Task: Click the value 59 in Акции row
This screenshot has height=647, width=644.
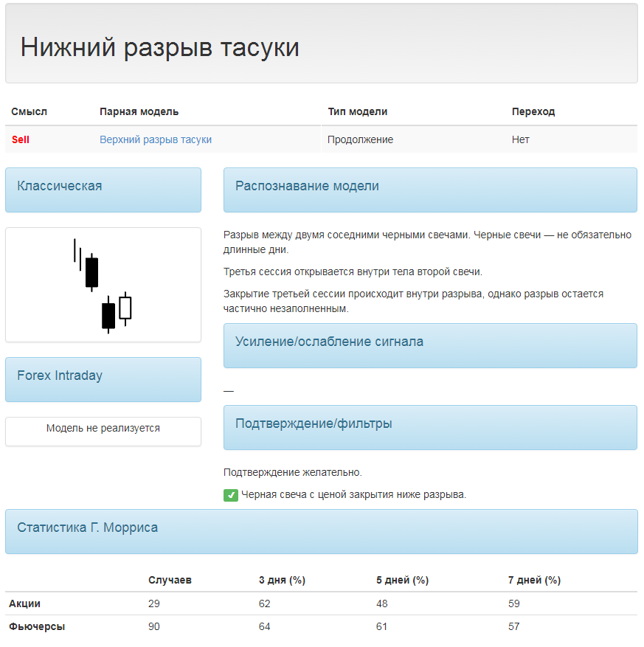Action: [x=514, y=603]
